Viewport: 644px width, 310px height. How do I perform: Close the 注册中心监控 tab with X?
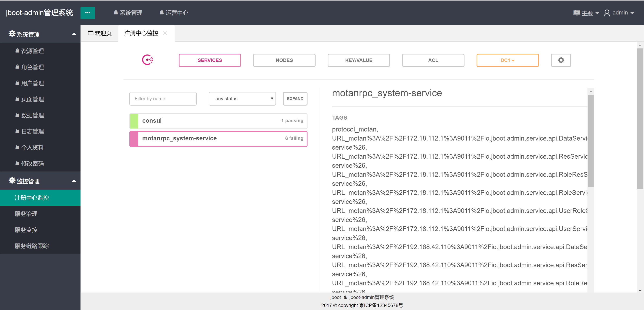click(x=165, y=33)
